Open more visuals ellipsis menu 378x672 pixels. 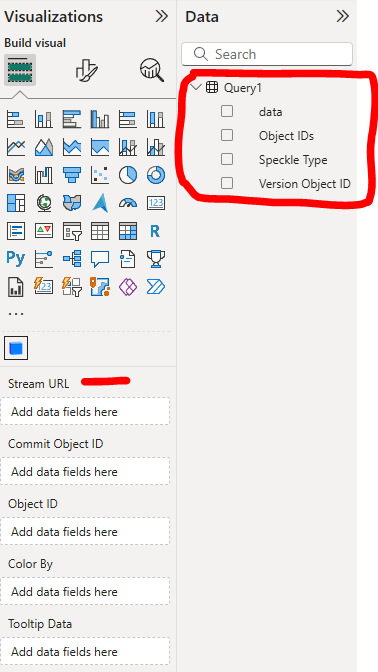(16, 314)
